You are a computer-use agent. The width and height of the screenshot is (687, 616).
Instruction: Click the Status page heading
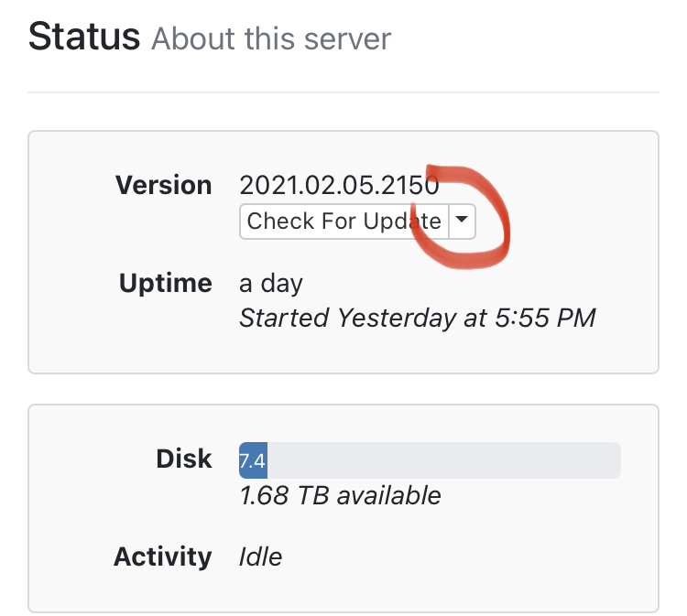coord(84,37)
